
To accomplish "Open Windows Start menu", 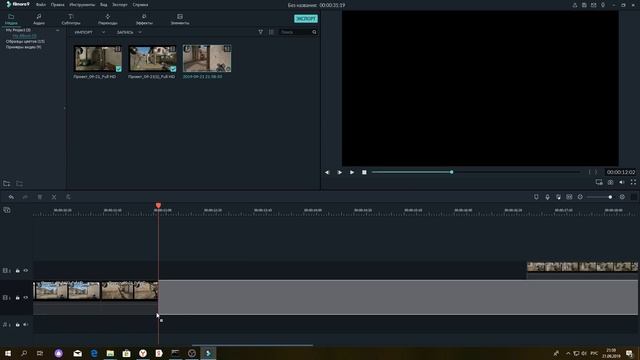I will click(x=8, y=353).
